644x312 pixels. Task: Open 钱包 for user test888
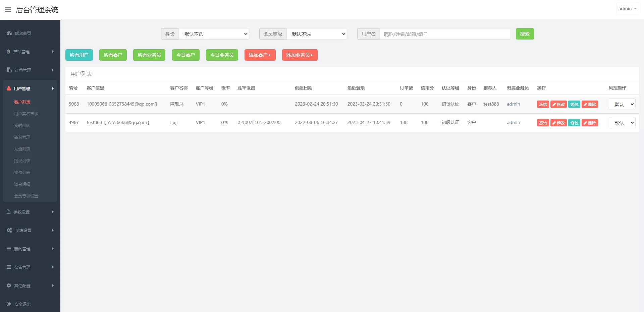(574, 123)
